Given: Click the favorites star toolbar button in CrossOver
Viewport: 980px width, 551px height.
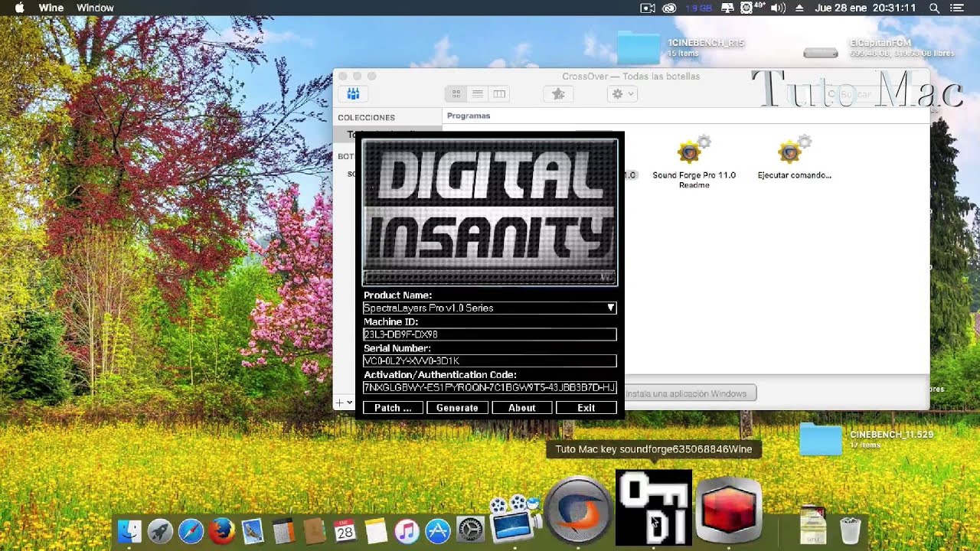Looking at the screenshot, I should [x=558, y=94].
